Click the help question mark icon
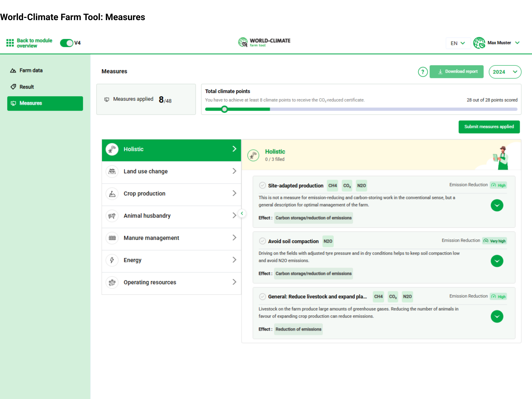 423,72
